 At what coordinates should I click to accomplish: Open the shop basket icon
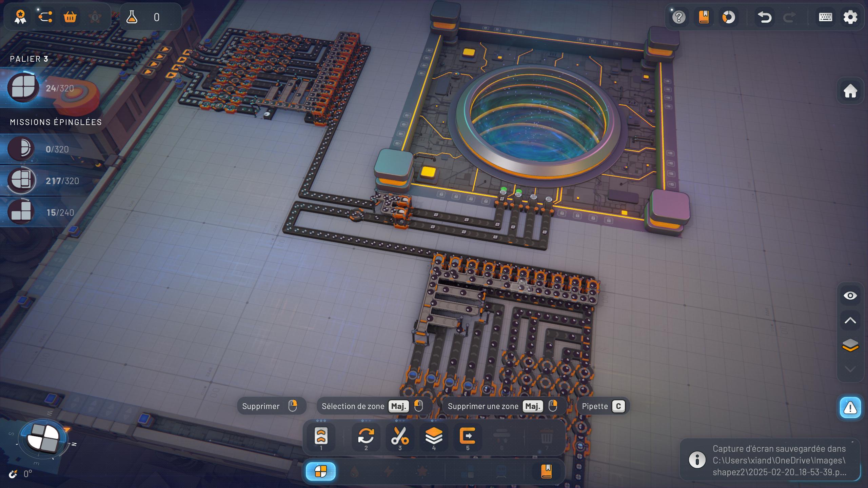(x=70, y=17)
